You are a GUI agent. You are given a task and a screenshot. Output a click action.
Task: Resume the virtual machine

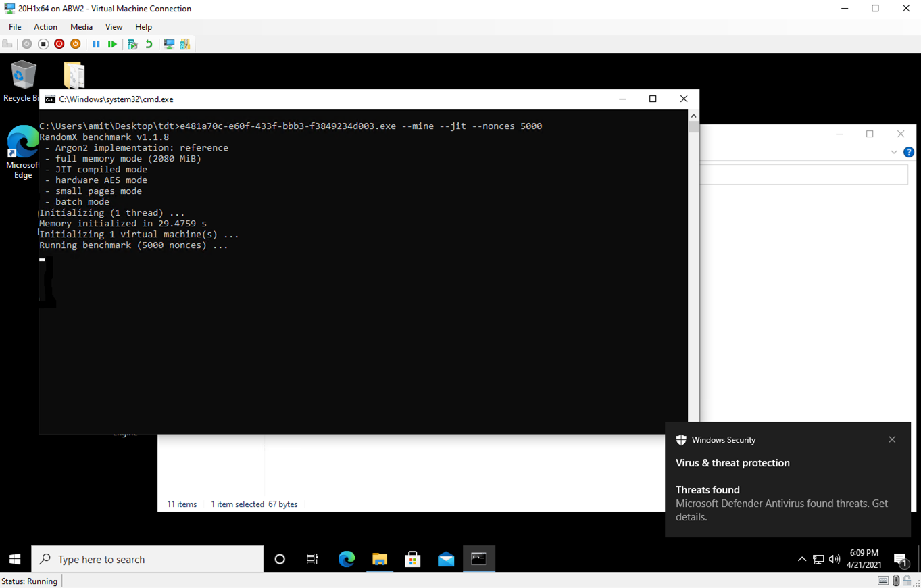114,44
